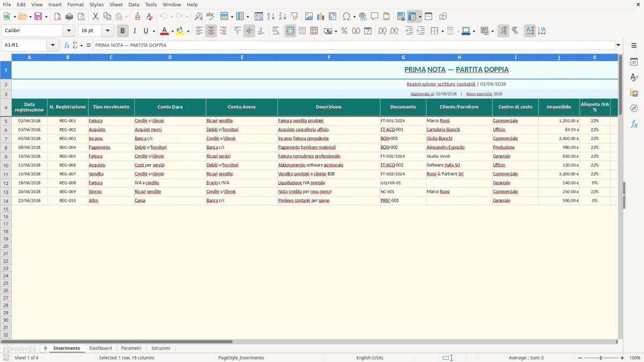Apply the yellow background color swatch
The width and height of the screenshot is (644, 362).
(180, 31)
